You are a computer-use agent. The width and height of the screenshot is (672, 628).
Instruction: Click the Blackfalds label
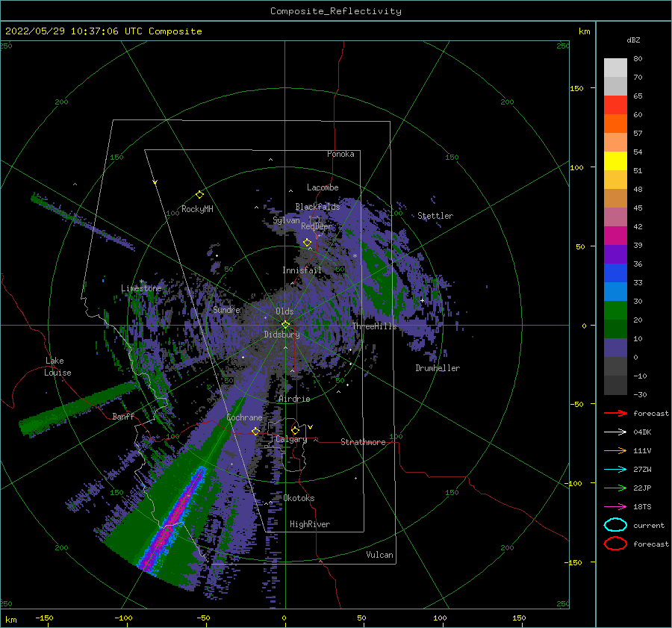[317, 207]
